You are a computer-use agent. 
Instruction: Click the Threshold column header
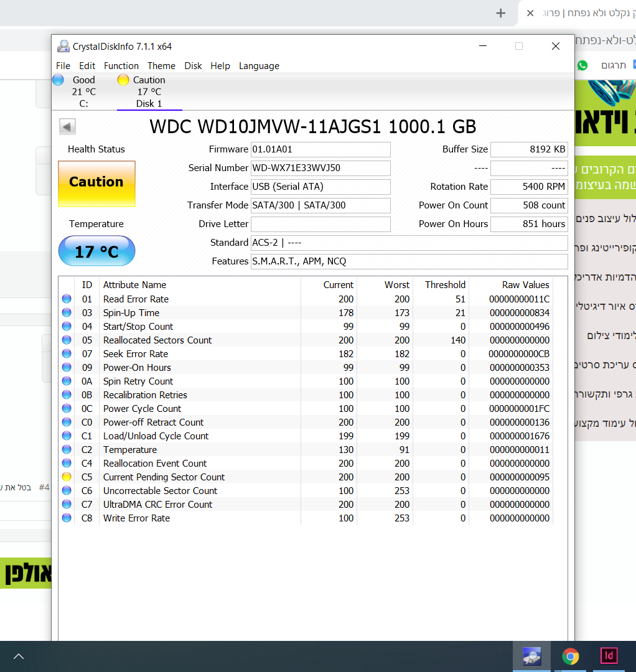coord(441,285)
